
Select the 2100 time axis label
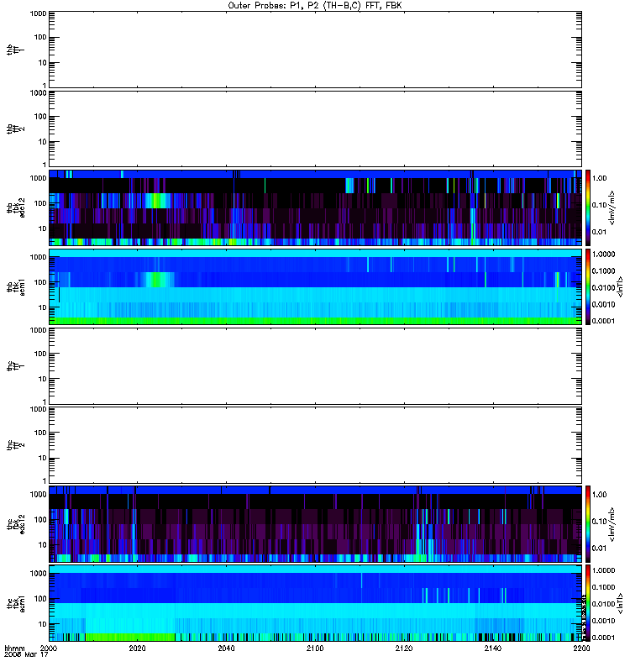pos(315,648)
